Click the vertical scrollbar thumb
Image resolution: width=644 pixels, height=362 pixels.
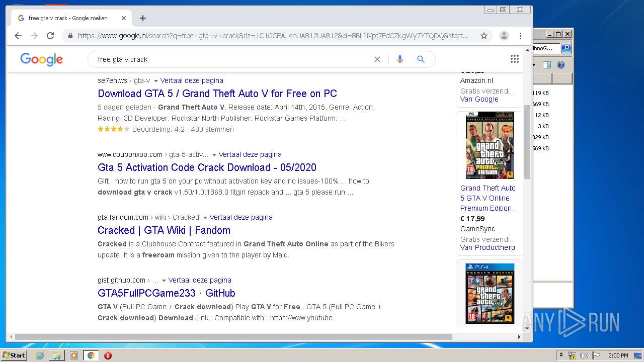click(527, 141)
